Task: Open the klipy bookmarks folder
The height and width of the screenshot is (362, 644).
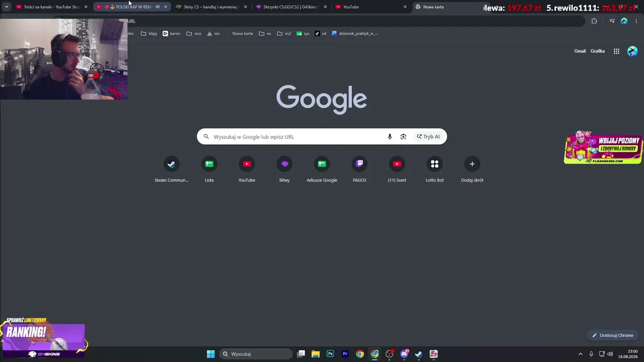Action: [149, 34]
